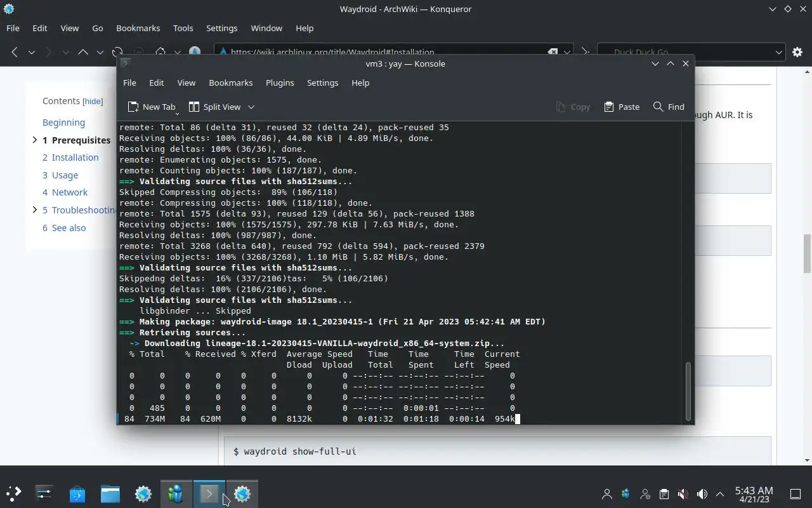Viewport: 812px width, 508px height.
Task: Open pinned Konqueror launcher in taskbar
Action: 143,493
